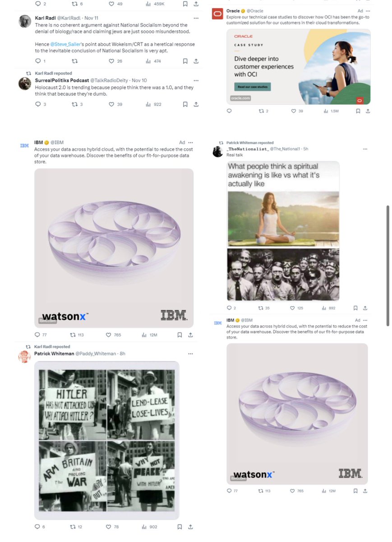Share the post dated Nov 11

click(196, 61)
